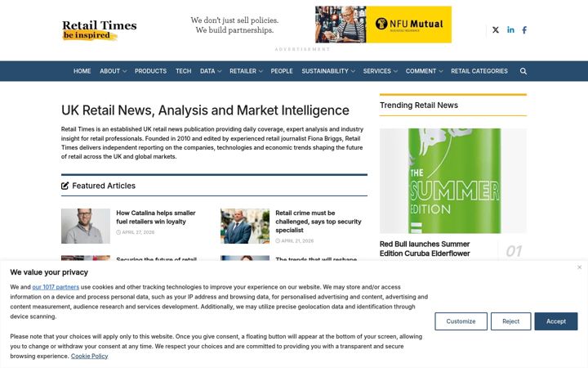Expand the SERVICES dropdown menu
588x368 pixels.
381,71
